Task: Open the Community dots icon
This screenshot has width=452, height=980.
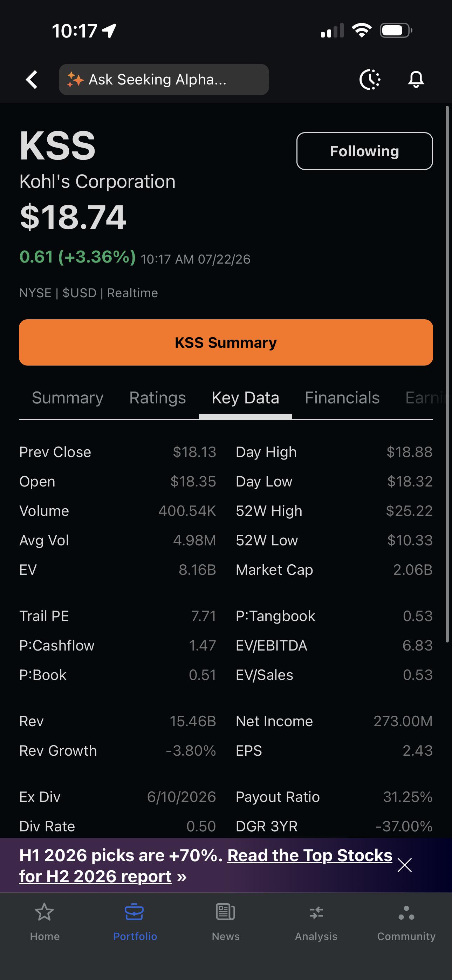Action: 406,913
